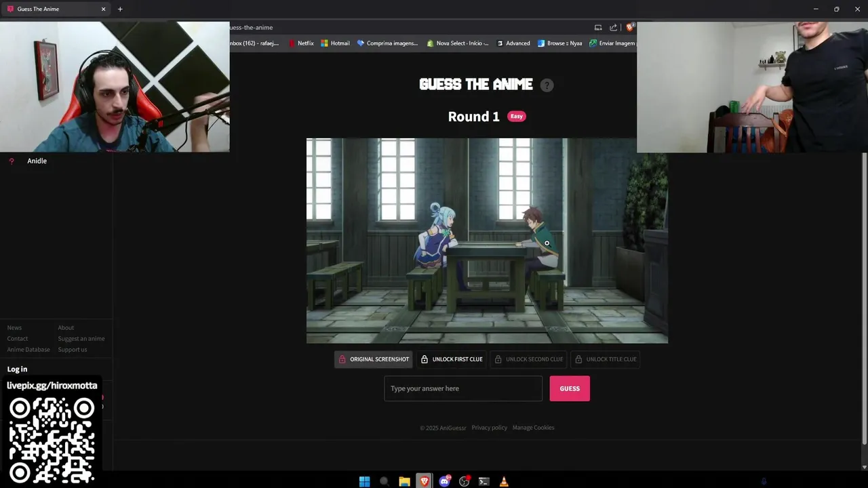Open the Browse Nyaa bookmark

(x=560, y=43)
